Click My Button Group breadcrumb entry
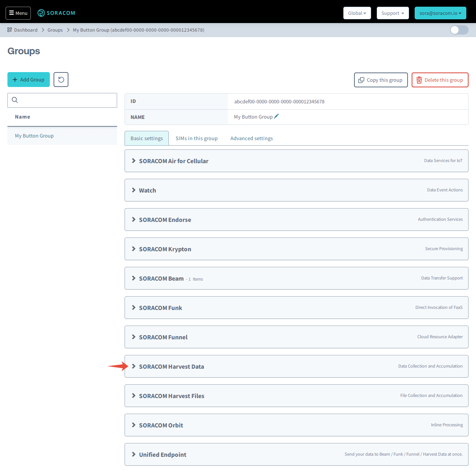This screenshot has height=475, width=476. [x=138, y=30]
